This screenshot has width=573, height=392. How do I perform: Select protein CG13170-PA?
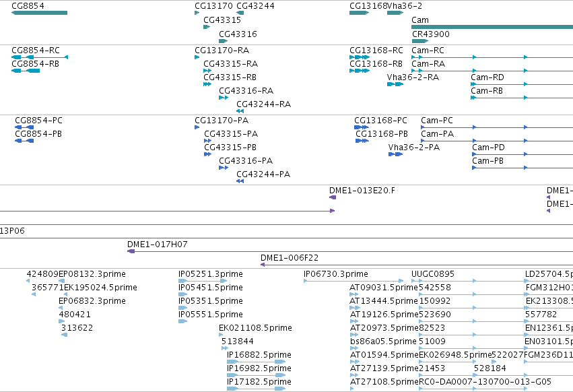[222, 121]
